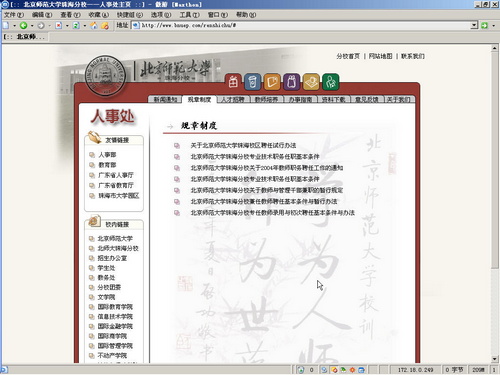Open the 2004年教师职务聘任工作 notice link

click(267, 168)
